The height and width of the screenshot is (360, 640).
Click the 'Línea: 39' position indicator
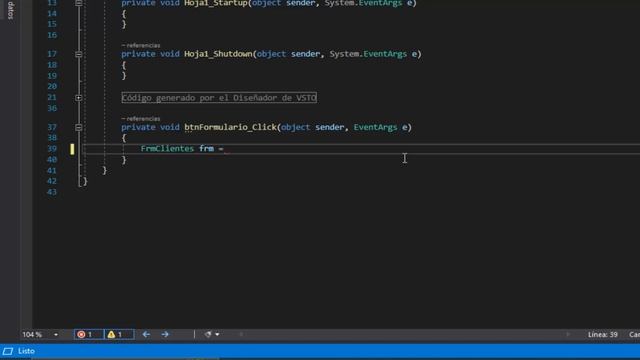[x=602, y=335]
